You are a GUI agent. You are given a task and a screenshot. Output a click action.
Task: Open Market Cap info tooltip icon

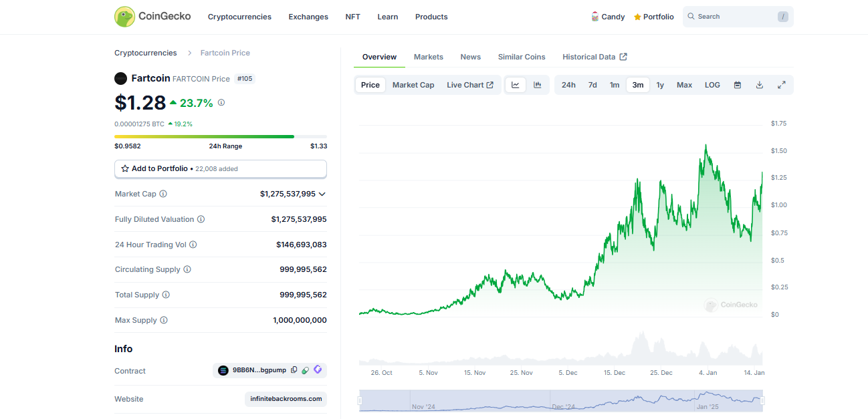pos(163,194)
